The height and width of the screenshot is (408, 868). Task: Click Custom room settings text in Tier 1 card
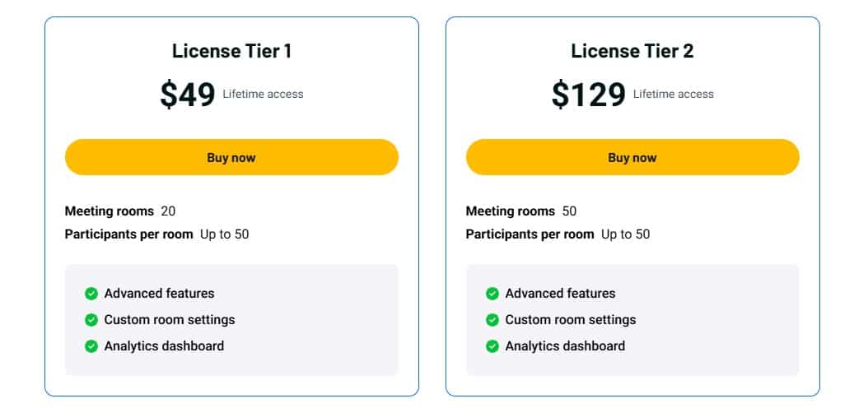coord(170,320)
